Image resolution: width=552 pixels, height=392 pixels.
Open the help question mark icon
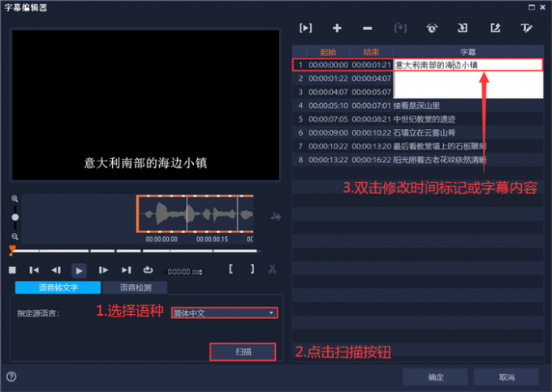[x=11, y=377]
